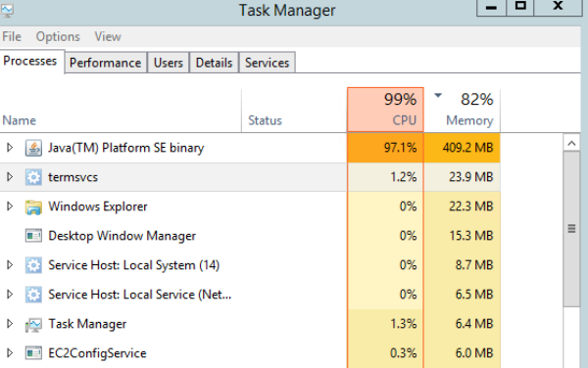This screenshot has width=588, height=368.
Task: Minimize the Task Manager window
Action: click(x=491, y=8)
